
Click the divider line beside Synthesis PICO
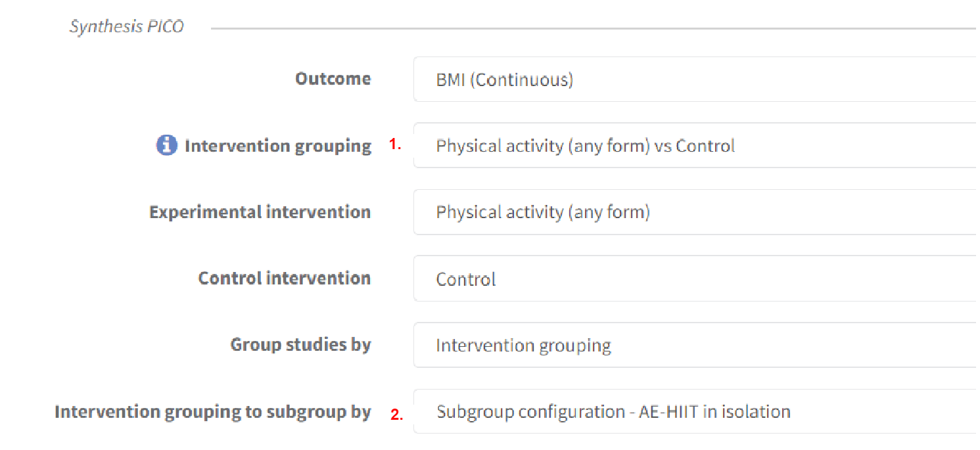point(592,28)
